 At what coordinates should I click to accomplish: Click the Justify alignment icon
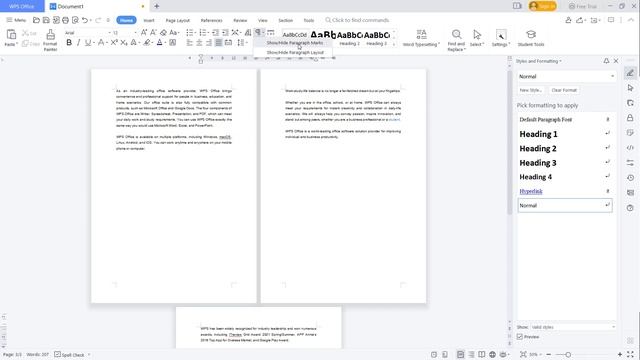219,42
